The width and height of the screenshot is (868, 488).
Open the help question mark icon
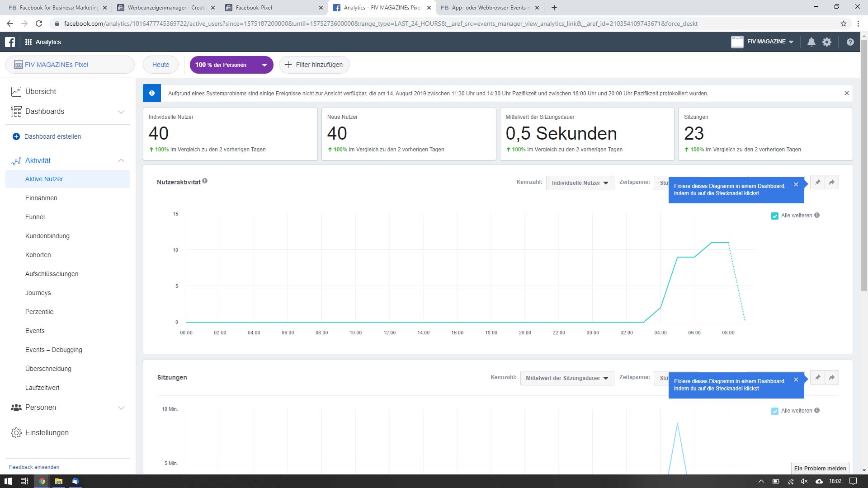click(850, 42)
